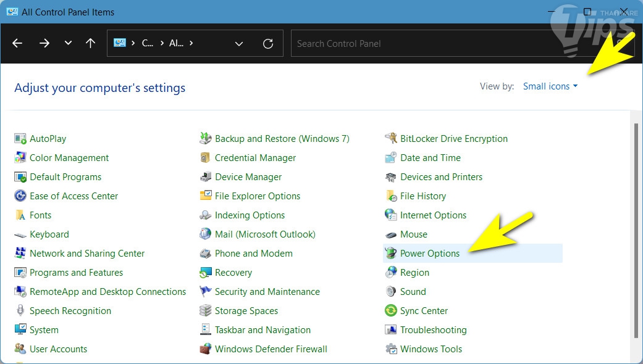
Task: Open the Troubleshooting link
Action: tap(433, 330)
